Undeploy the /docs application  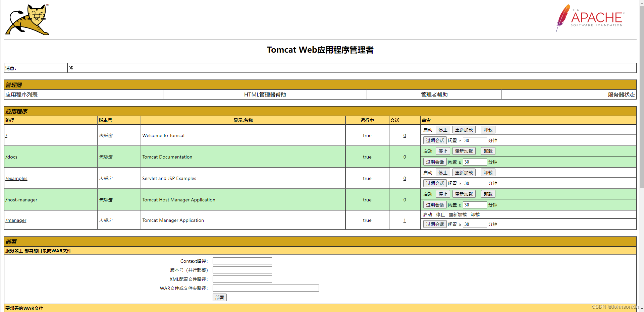click(x=488, y=151)
